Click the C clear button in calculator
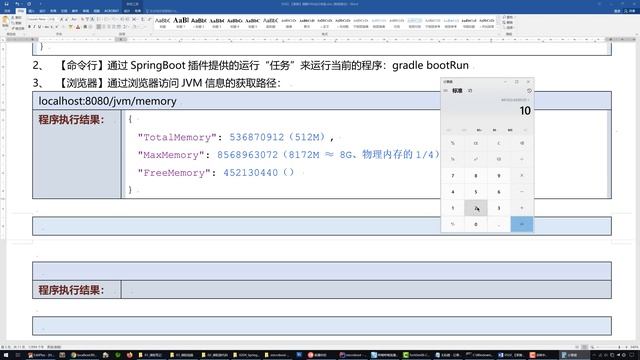Screen dimensions: 640x360 click(x=499, y=143)
